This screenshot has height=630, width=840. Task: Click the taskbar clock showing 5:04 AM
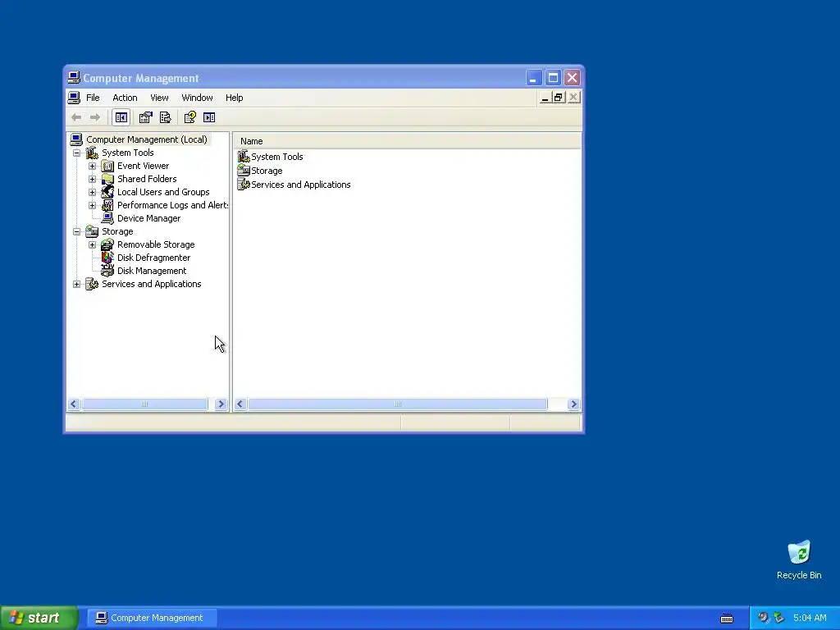[810, 618]
